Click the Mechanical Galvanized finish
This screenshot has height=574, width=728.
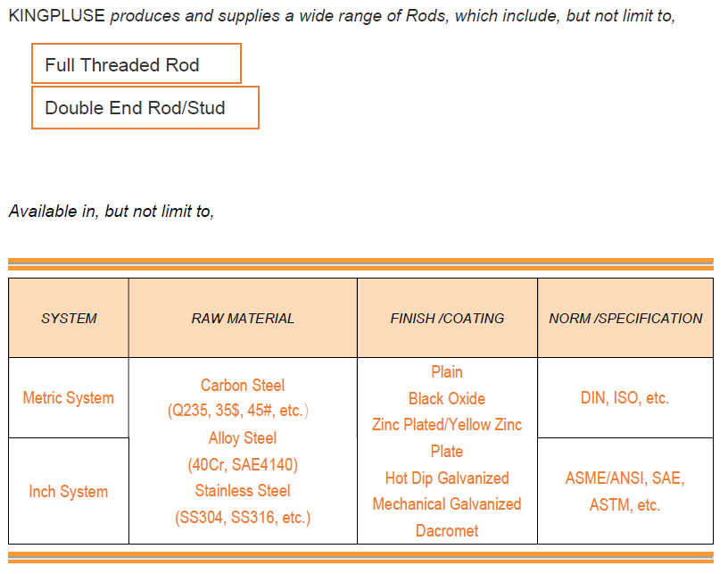pyautogui.click(x=447, y=503)
